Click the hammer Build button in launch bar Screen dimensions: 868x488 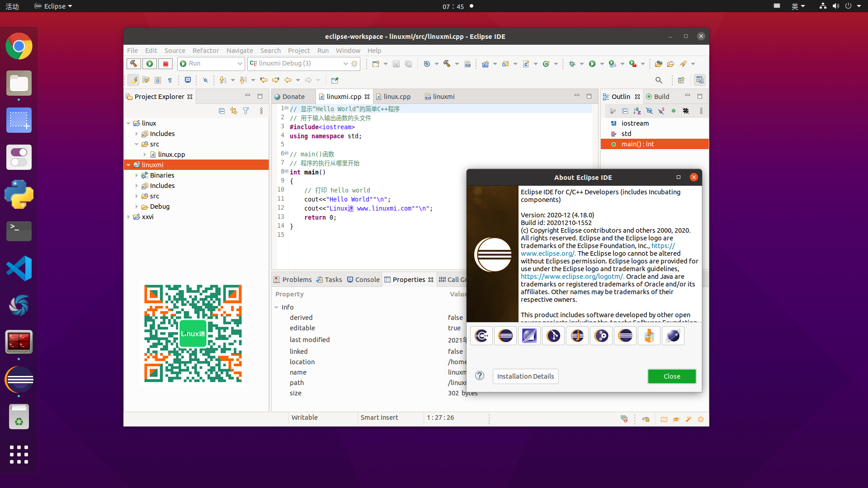[133, 64]
